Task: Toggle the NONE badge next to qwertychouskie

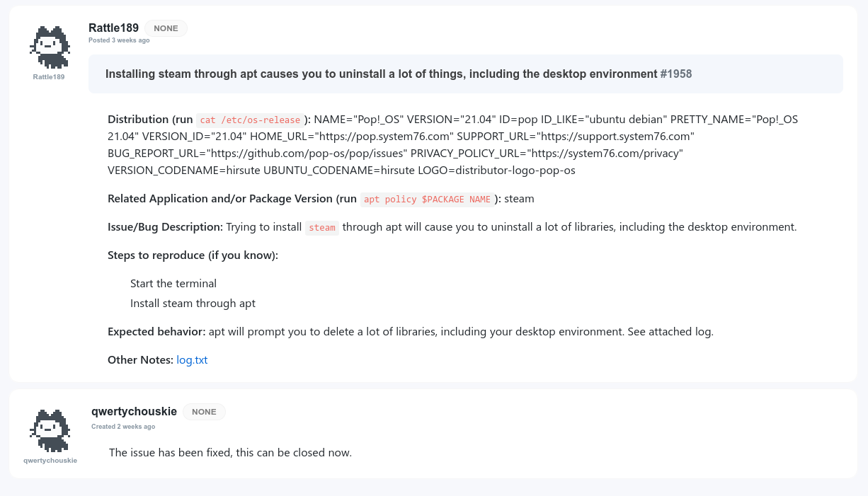Action: pos(204,412)
